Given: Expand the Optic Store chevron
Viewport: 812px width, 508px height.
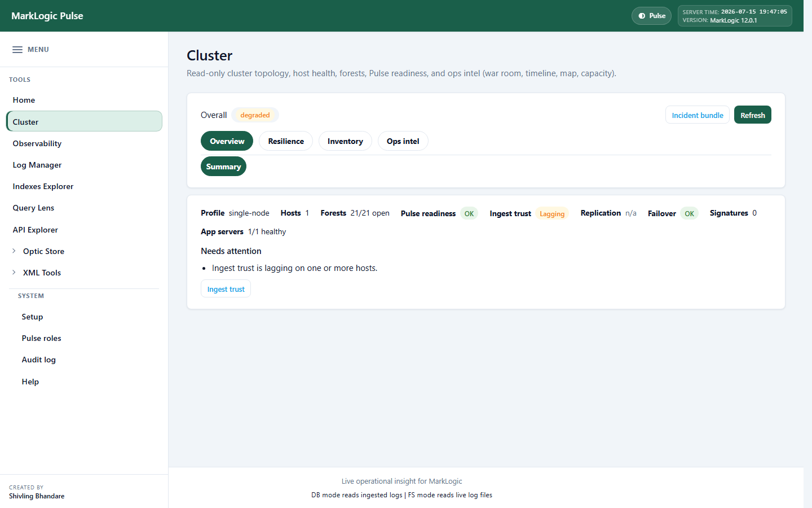Looking at the screenshot, I should point(14,251).
